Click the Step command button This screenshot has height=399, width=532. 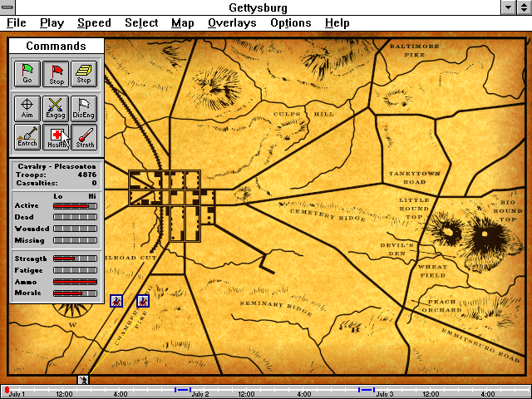point(84,74)
